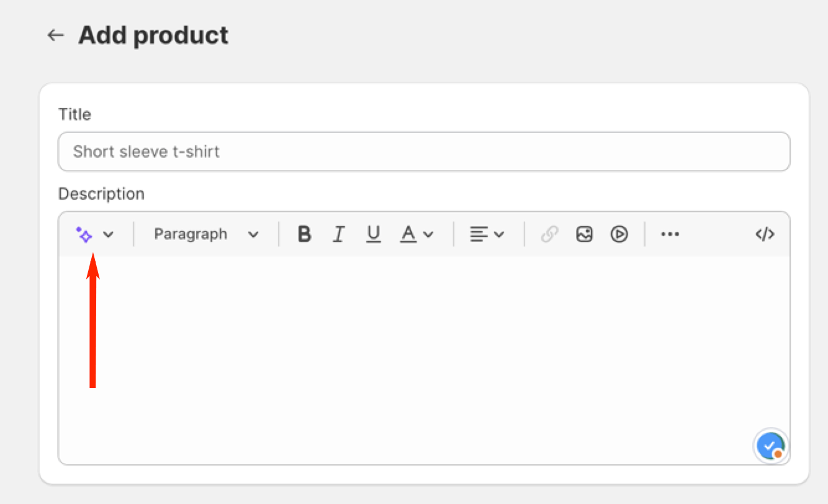The width and height of the screenshot is (828, 504).
Task: Click the back arrow beside Add product
Action: tap(56, 35)
